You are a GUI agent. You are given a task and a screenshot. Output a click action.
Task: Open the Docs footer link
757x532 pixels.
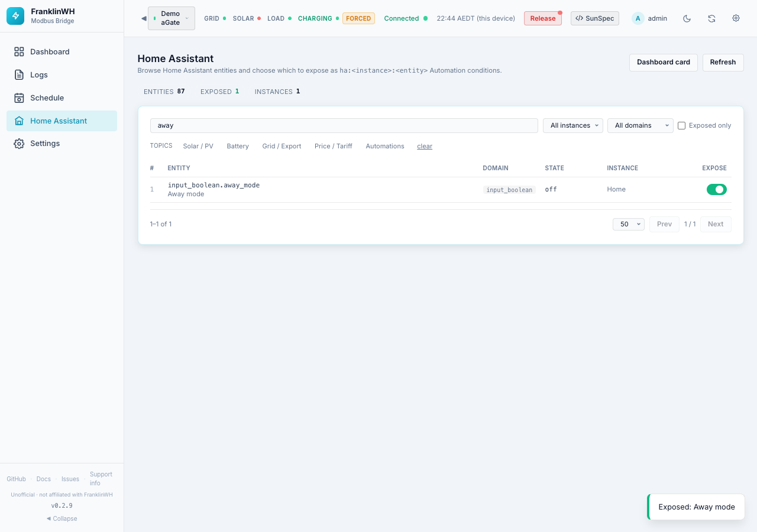pos(44,479)
